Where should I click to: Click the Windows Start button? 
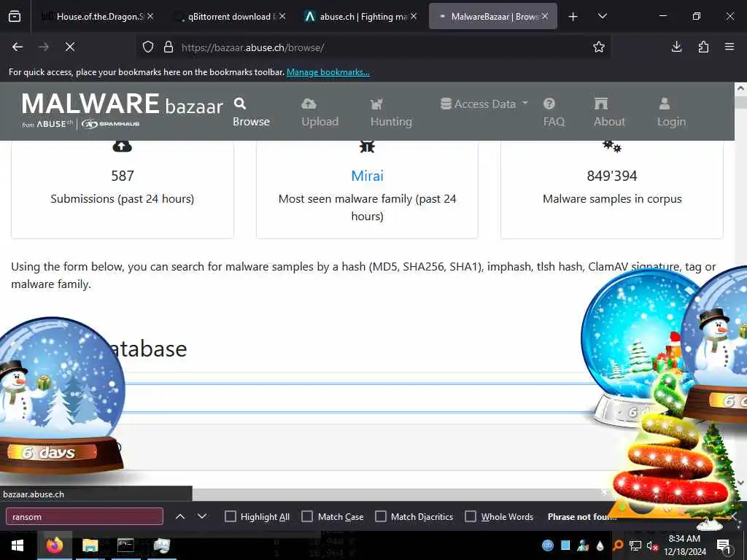click(x=18, y=545)
